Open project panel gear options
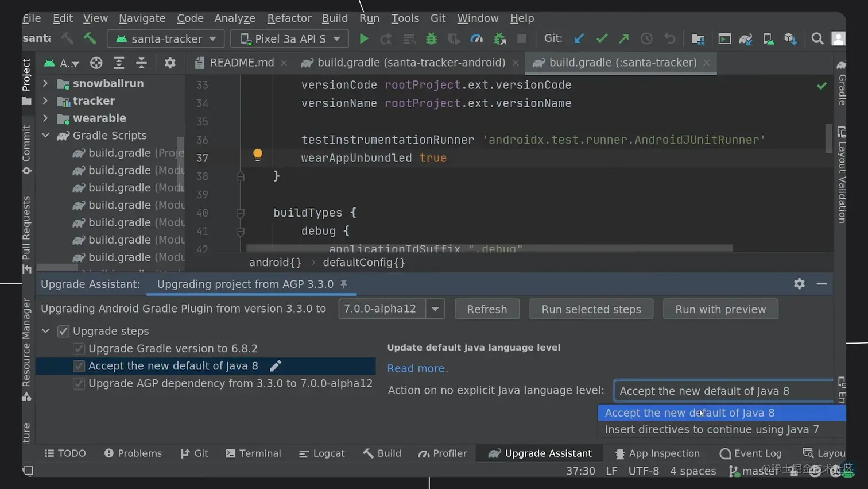The image size is (868, 489). click(169, 63)
